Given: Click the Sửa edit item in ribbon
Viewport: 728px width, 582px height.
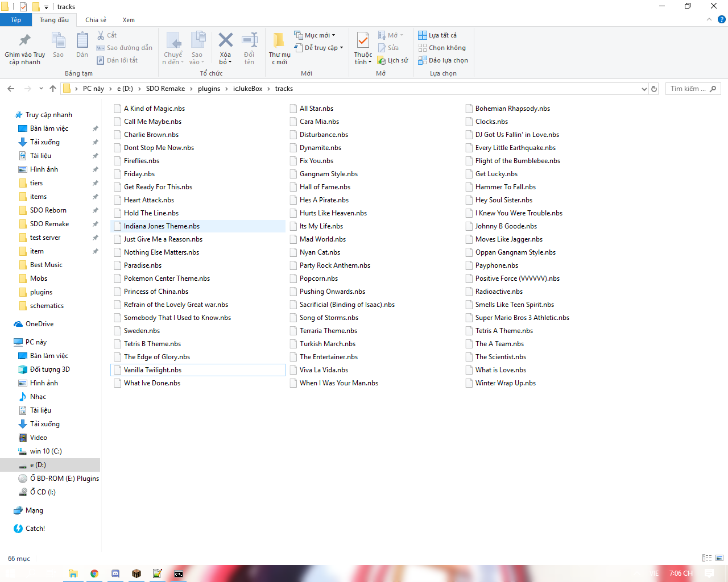Looking at the screenshot, I should click(x=389, y=48).
